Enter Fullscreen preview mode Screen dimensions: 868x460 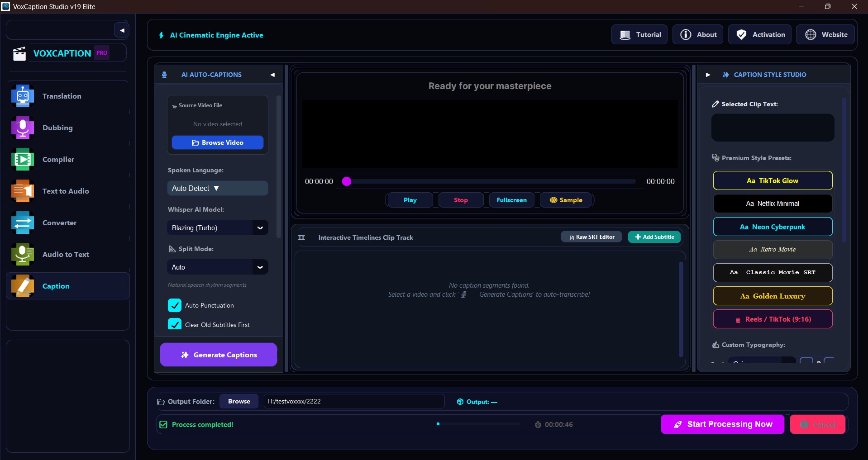[511, 200]
